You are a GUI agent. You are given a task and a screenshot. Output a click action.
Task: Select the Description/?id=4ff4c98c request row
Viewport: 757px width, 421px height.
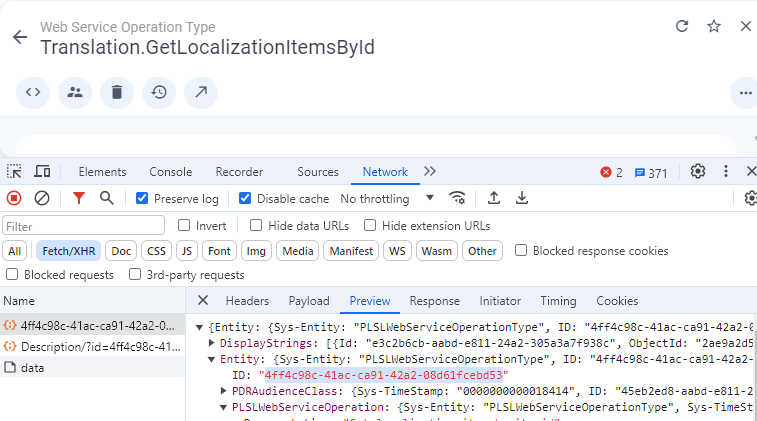pos(93,347)
